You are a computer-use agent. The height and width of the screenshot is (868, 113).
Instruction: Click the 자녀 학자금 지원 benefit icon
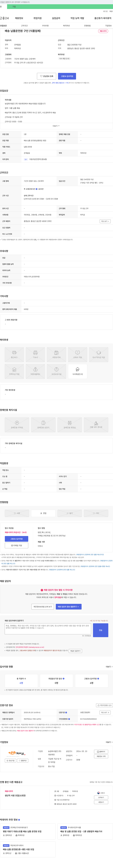coord(99,354)
